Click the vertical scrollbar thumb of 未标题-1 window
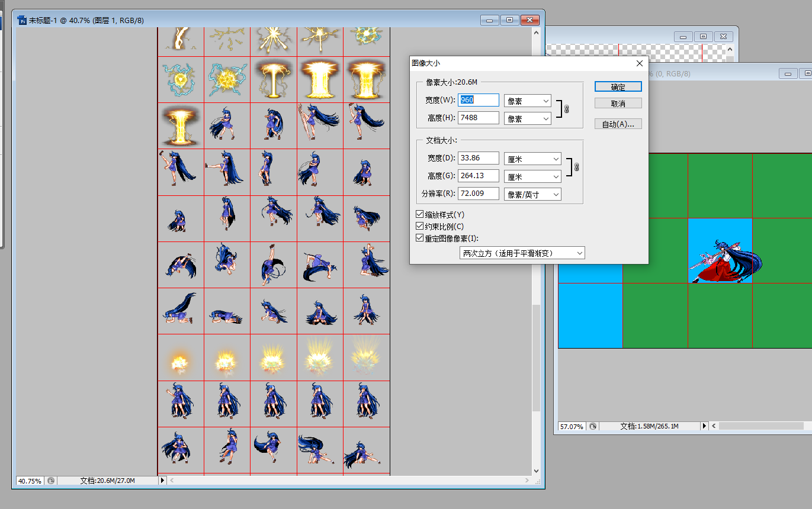812x509 pixels. tap(537, 358)
